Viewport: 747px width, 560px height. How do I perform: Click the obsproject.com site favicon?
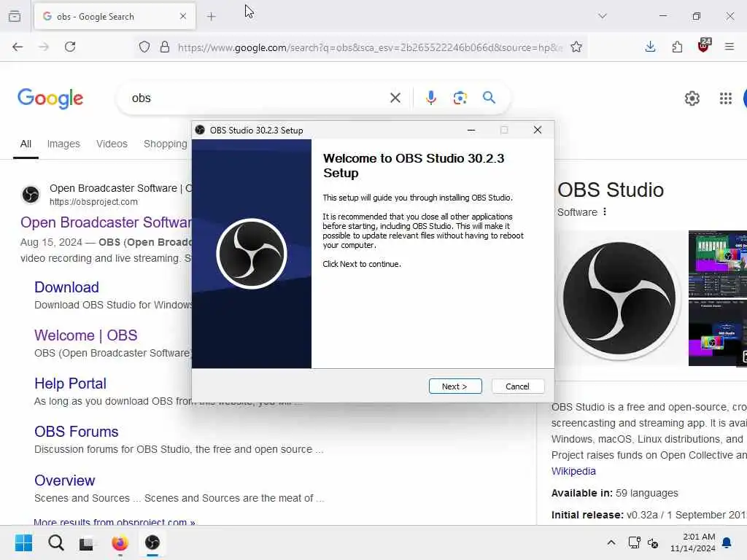(x=31, y=195)
